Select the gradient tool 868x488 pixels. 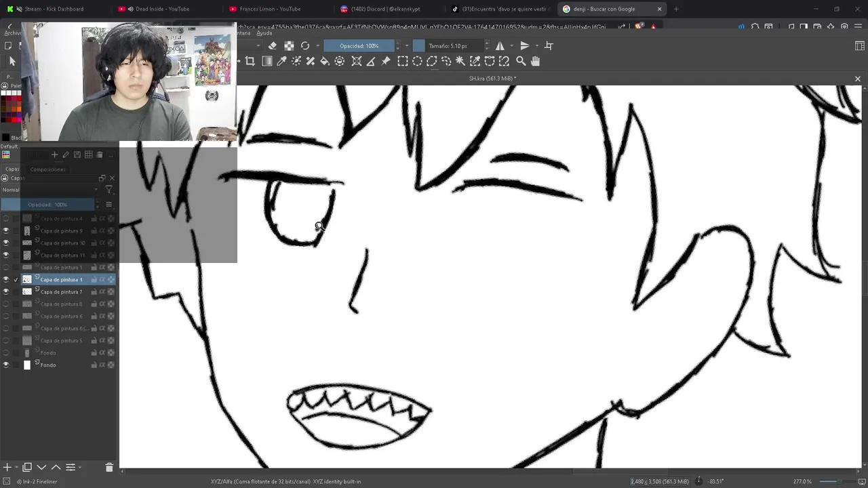click(x=267, y=61)
